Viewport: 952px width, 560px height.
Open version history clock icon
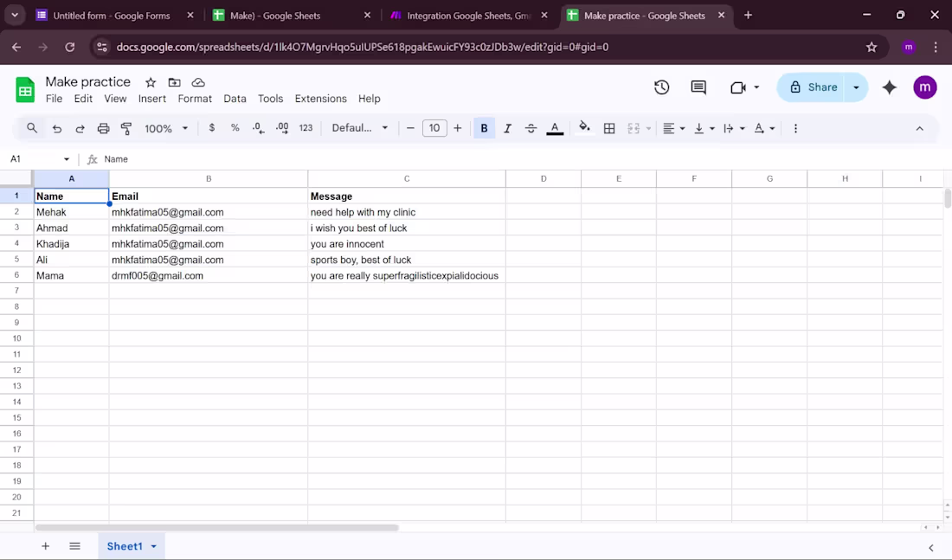[662, 87]
